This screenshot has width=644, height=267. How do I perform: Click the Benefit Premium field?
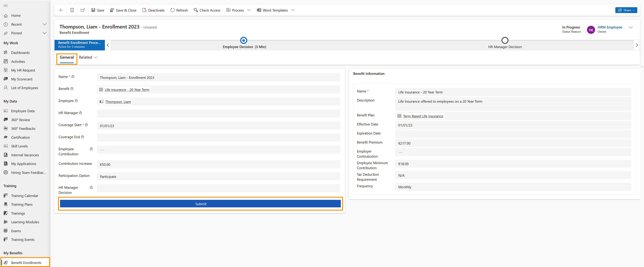point(513,143)
